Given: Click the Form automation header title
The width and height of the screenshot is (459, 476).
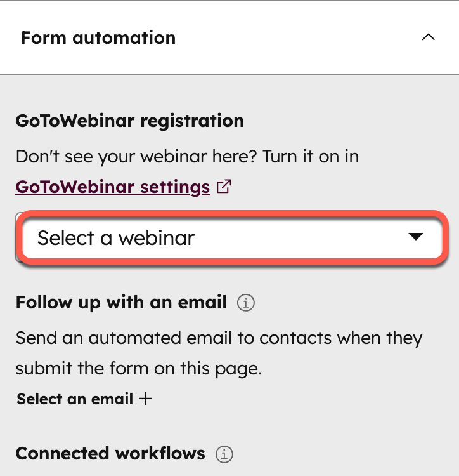Looking at the screenshot, I should tap(98, 37).
